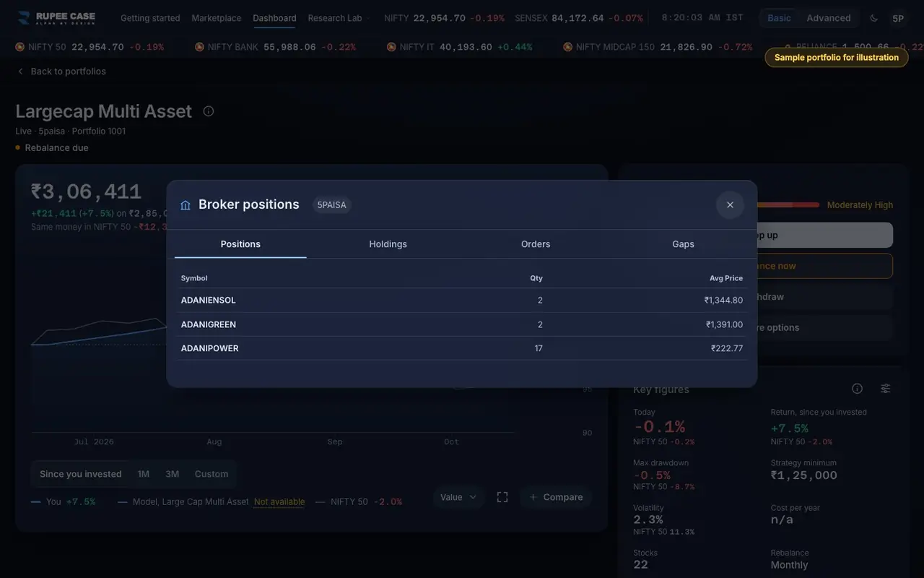Click the NIFTY IT ticker coin icon

click(x=391, y=47)
